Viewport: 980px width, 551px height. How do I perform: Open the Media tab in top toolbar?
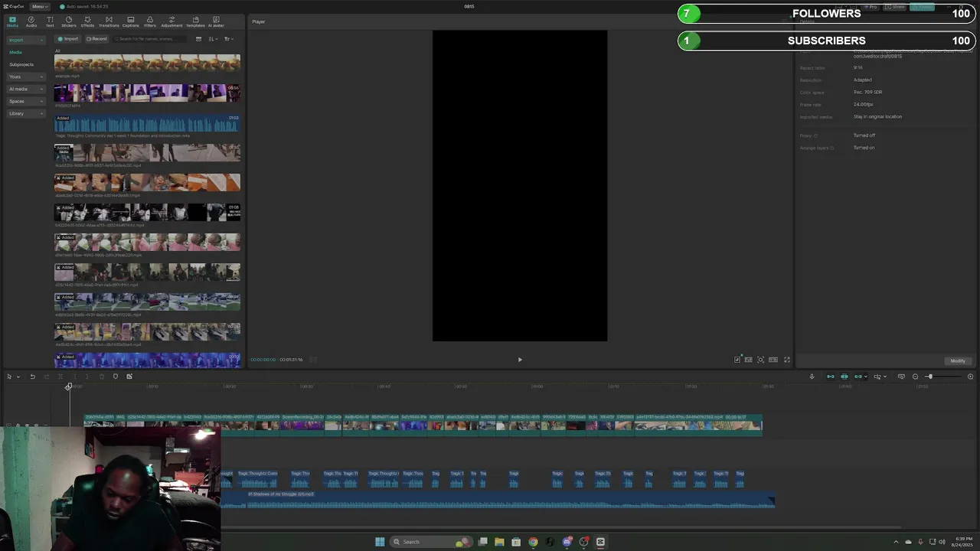coord(12,21)
